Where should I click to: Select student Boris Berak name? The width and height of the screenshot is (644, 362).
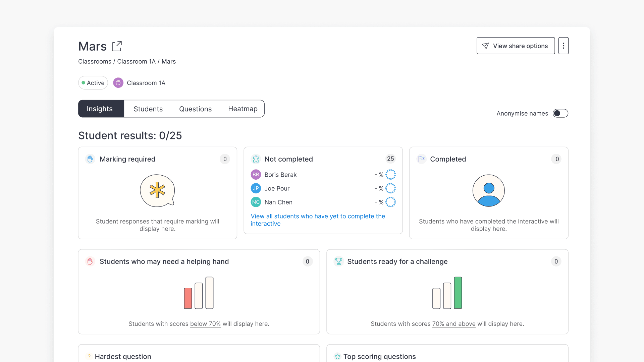pyautogui.click(x=280, y=175)
